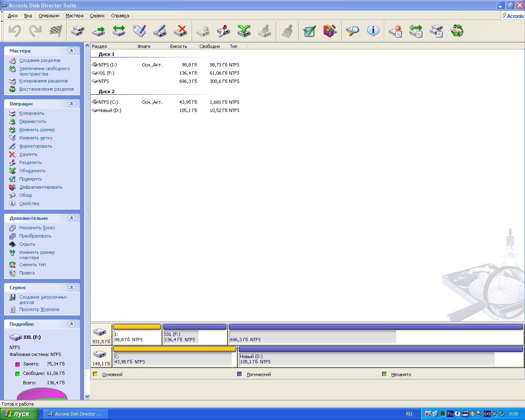
Task: Click Acronis Disk Director taskbar button
Action: 76,414
